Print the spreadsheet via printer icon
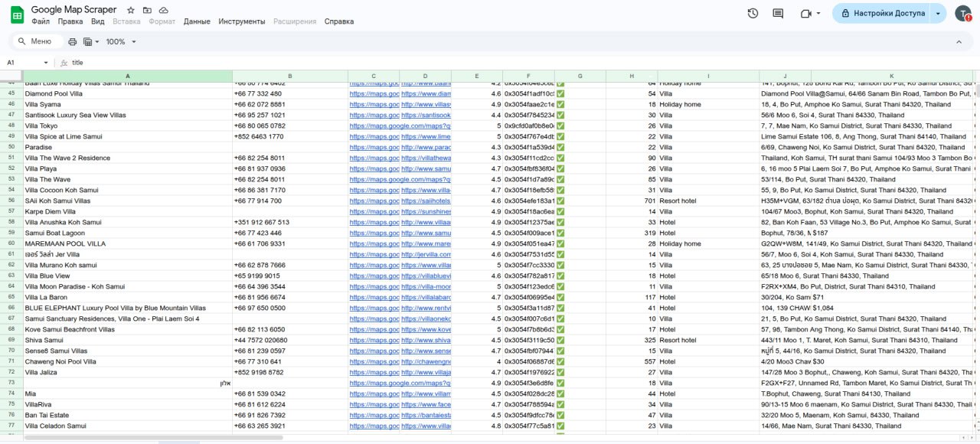980x444 pixels. click(x=73, y=41)
